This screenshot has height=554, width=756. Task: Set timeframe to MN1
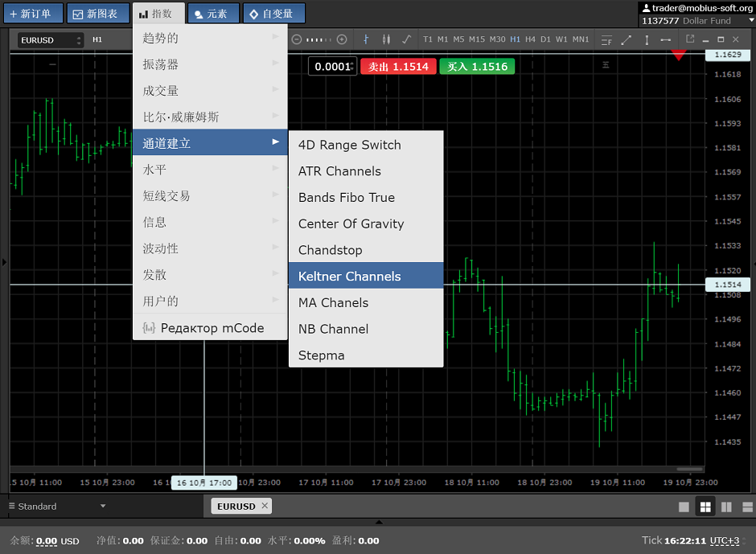coord(581,39)
